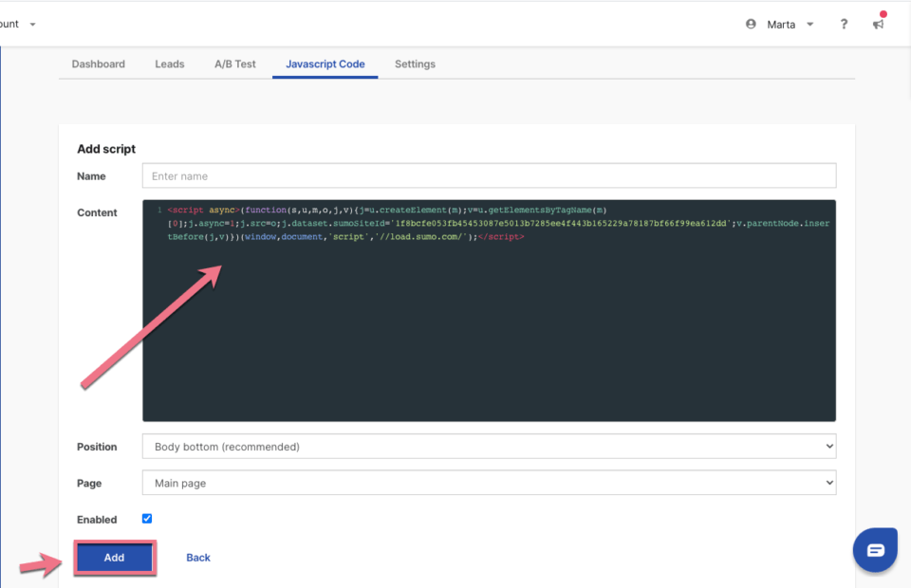The height and width of the screenshot is (588, 911).
Task: Open the Settings tab
Action: click(x=415, y=64)
